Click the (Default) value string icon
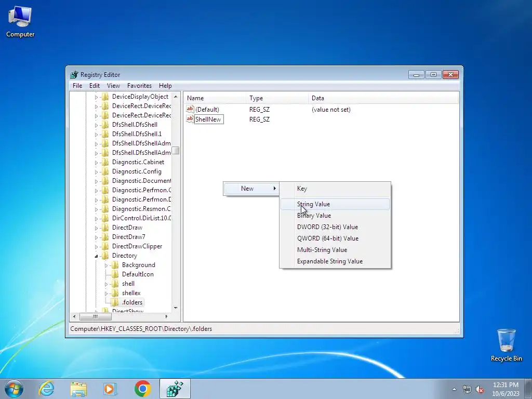 click(x=190, y=109)
